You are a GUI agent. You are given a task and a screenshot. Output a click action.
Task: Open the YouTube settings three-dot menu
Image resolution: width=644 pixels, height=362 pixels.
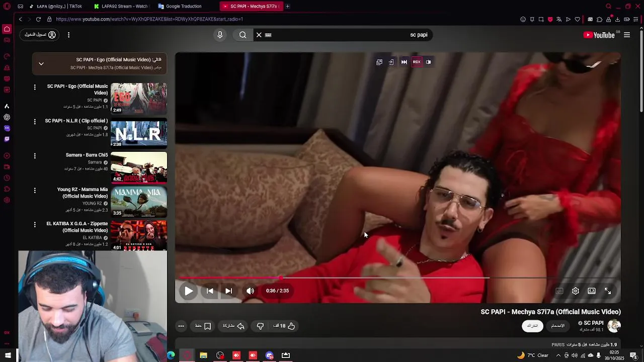click(68, 35)
